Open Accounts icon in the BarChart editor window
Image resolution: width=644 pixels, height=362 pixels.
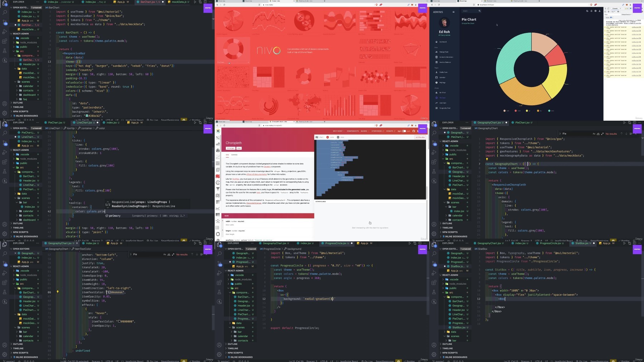[5, 104]
